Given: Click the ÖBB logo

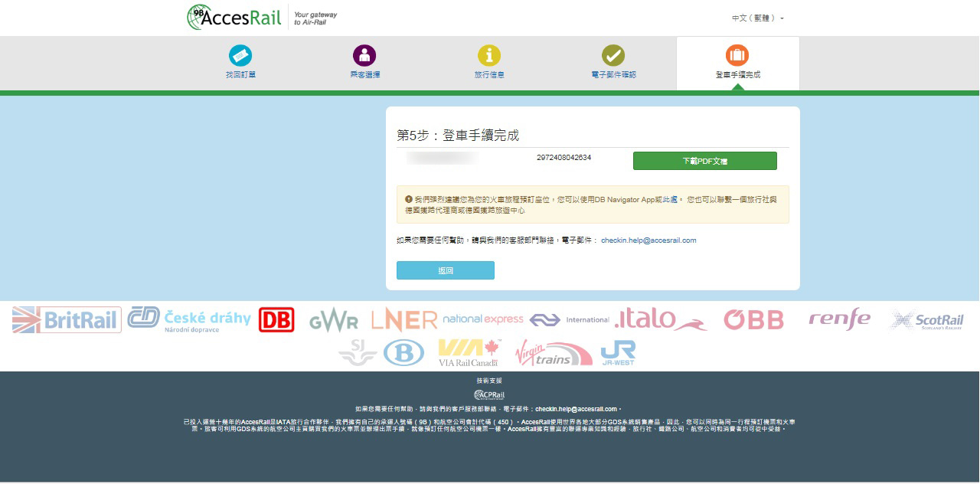Looking at the screenshot, I should pos(753,319).
